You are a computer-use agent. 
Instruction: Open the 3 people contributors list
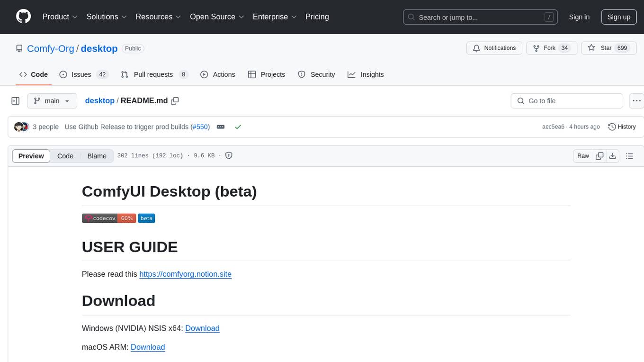[x=45, y=127]
